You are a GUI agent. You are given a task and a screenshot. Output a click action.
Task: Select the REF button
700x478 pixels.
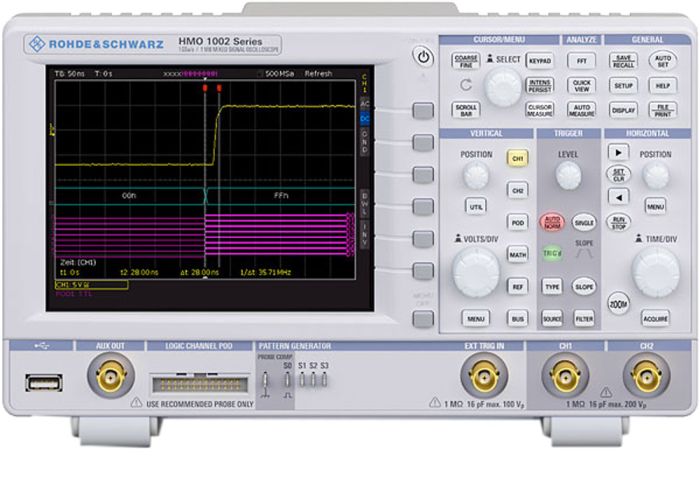pos(517,287)
